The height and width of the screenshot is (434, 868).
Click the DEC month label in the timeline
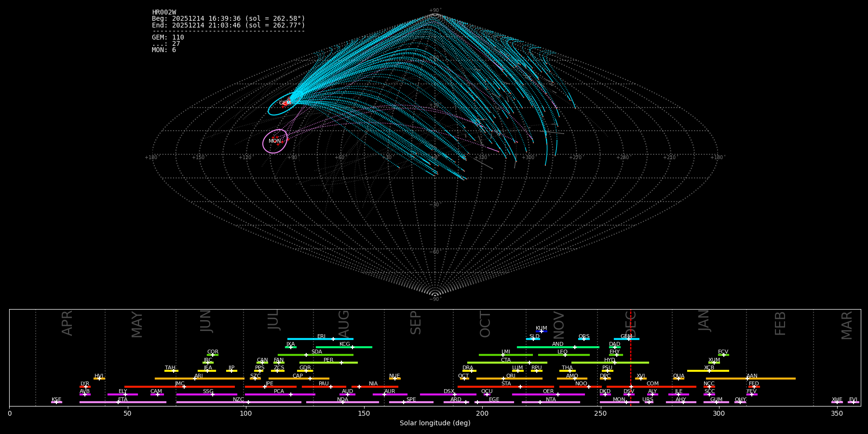click(631, 324)
